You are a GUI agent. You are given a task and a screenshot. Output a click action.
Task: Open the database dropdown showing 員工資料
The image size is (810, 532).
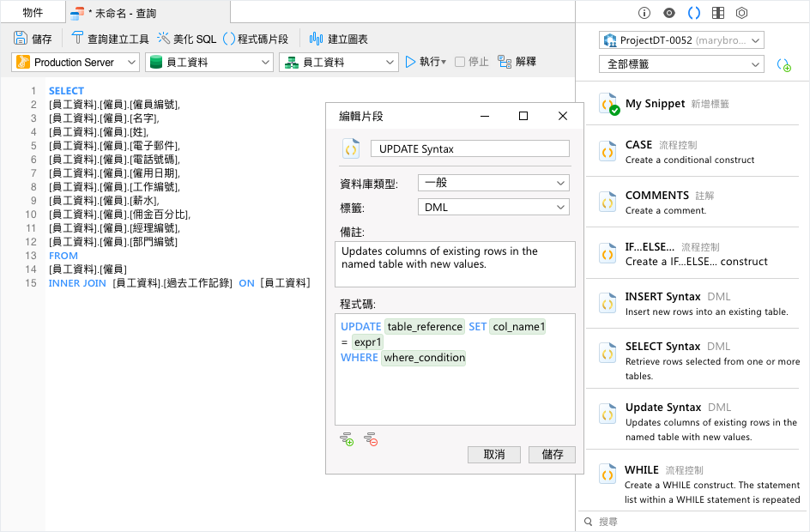click(x=209, y=63)
